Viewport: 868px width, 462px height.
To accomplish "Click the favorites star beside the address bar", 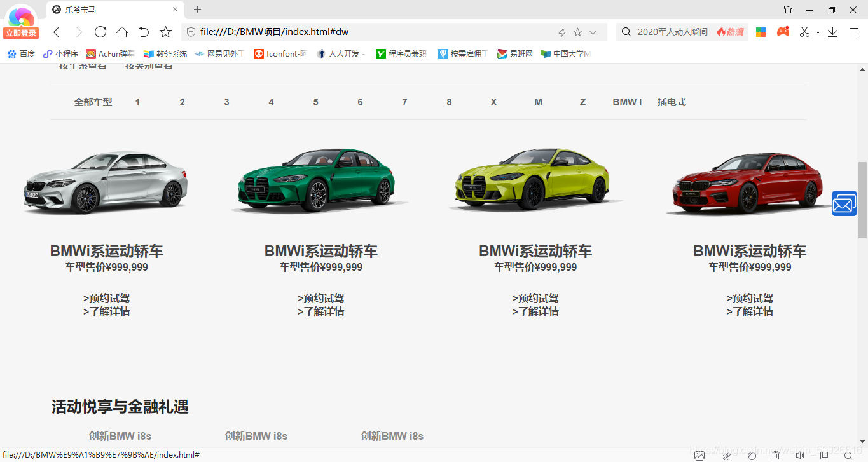I will pos(165,32).
